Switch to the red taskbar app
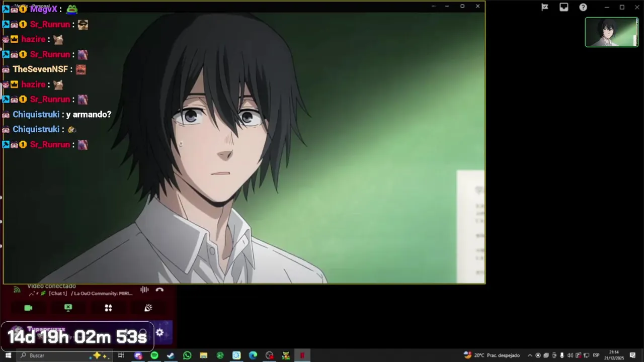Viewport: 644px width, 362px height. pos(302,355)
